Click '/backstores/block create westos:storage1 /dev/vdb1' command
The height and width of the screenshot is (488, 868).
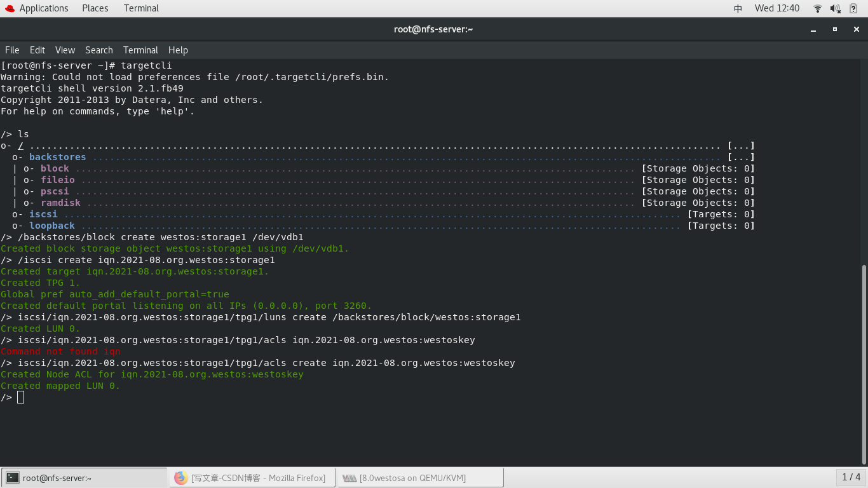click(x=152, y=237)
